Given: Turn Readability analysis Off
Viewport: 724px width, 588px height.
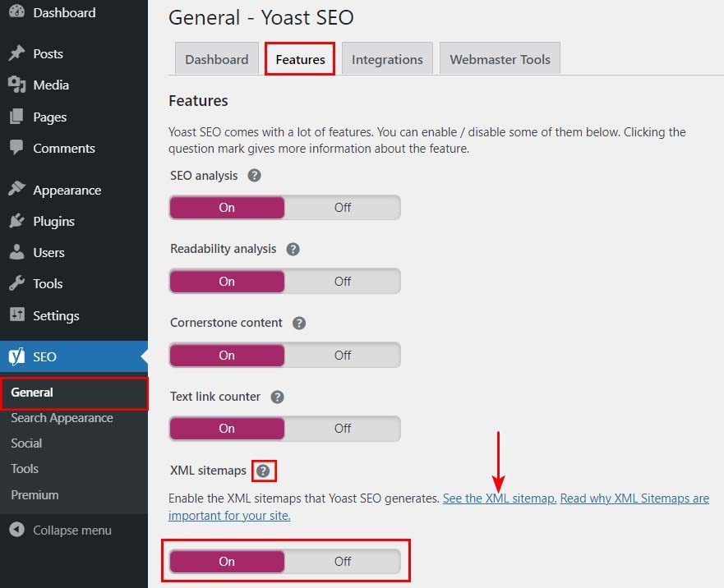Looking at the screenshot, I should point(343,282).
